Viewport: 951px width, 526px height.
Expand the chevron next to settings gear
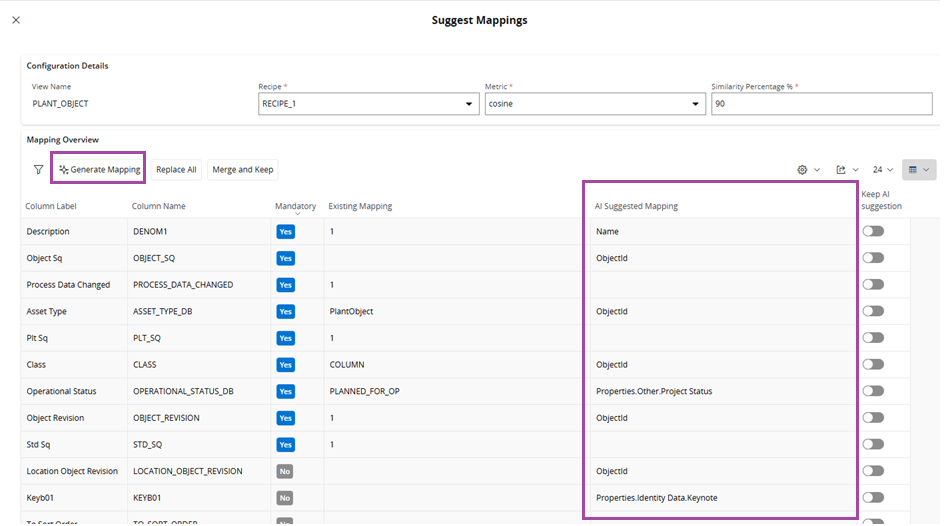(817, 170)
